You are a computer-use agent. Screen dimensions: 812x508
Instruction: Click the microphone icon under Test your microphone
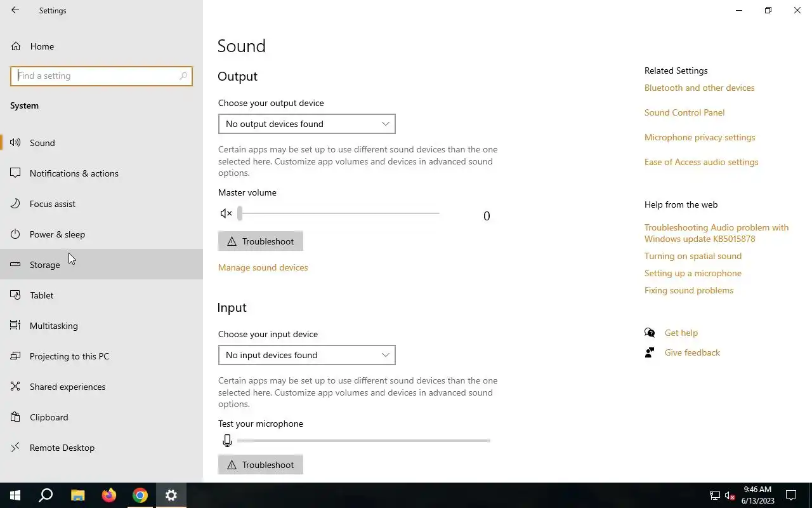227,440
